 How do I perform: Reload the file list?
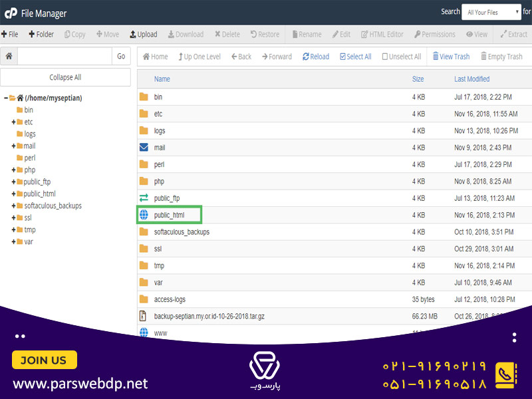pos(316,57)
